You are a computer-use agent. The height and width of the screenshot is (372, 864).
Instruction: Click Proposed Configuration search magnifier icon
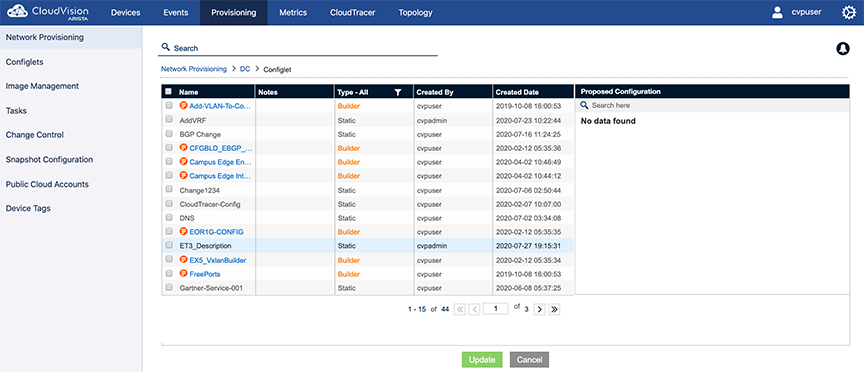585,105
